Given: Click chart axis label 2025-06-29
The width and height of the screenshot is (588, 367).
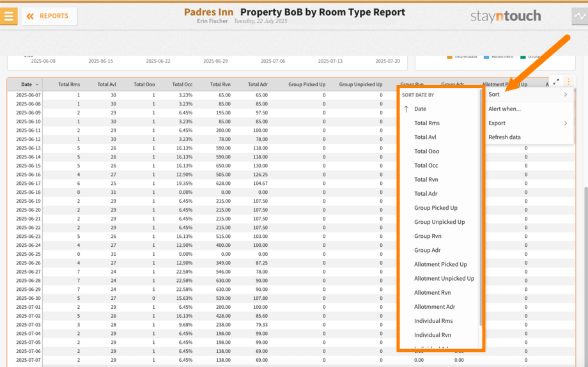Looking at the screenshot, I should (x=215, y=61).
